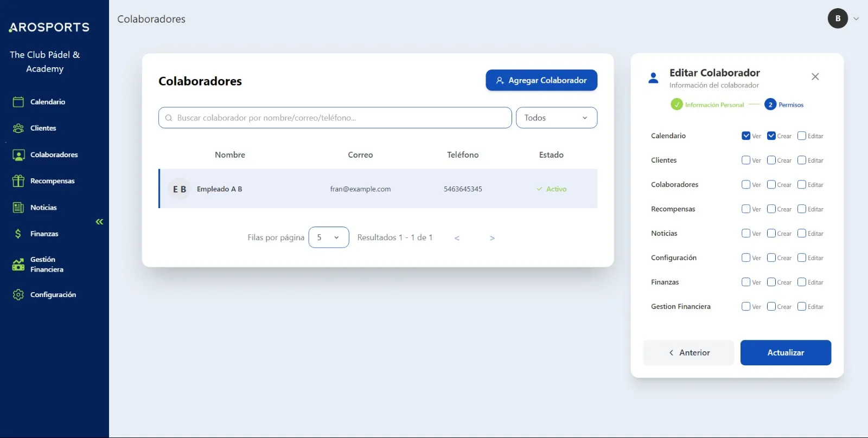Enable Calendario Editar permission
Image resolution: width=868 pixels, height=438 pixels.
coord(802,136)
